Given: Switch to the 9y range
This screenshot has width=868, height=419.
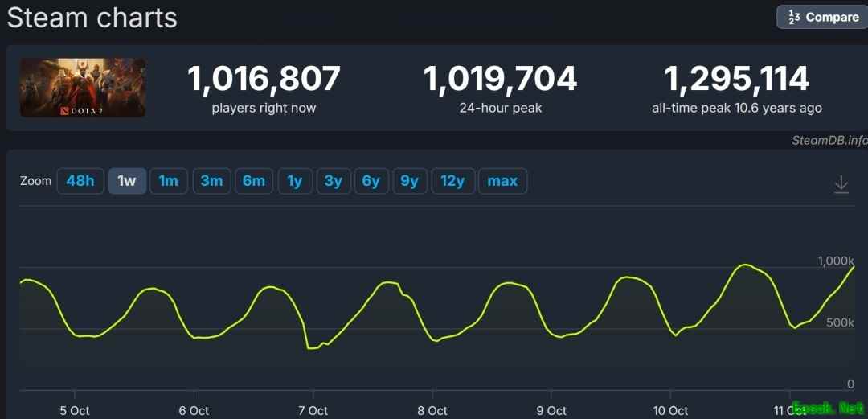Looking at the screenshot, I should [410, 181].
